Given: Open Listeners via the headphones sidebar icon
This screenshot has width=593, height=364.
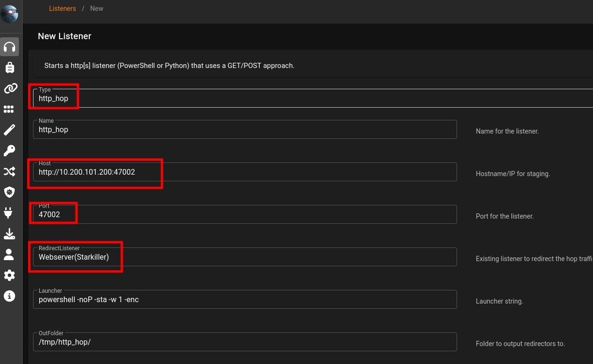Looking at the screenshot, I should [9, 47].
